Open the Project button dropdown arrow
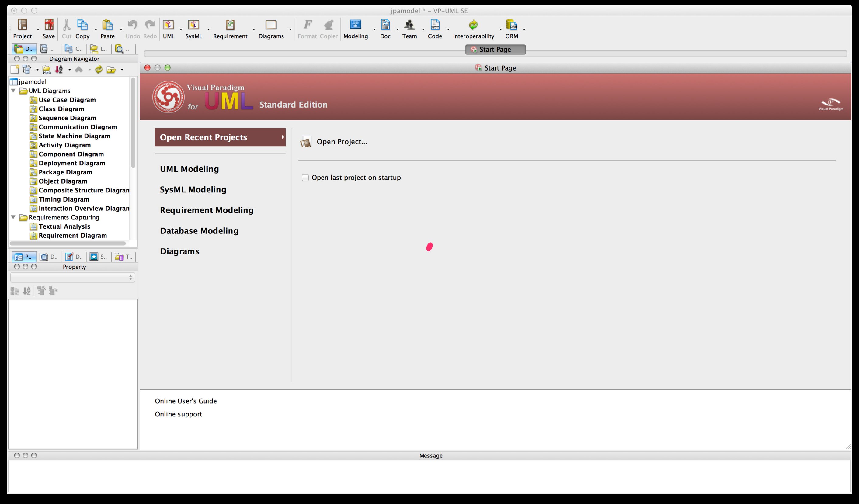 38,29
